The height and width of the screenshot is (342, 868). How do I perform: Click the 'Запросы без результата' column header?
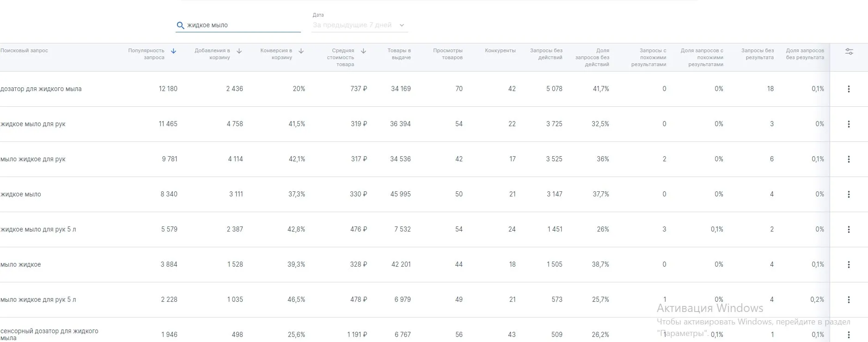(757, 54)
